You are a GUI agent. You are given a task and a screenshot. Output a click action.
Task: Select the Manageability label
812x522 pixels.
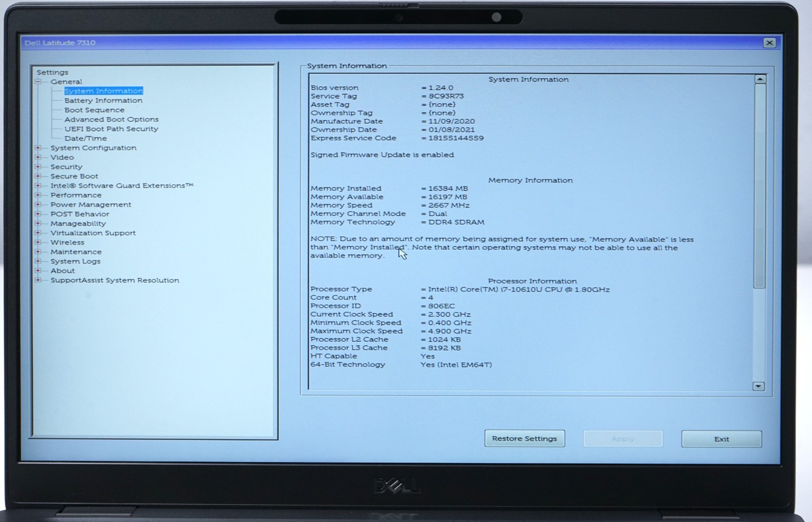[x=78, y=223]
